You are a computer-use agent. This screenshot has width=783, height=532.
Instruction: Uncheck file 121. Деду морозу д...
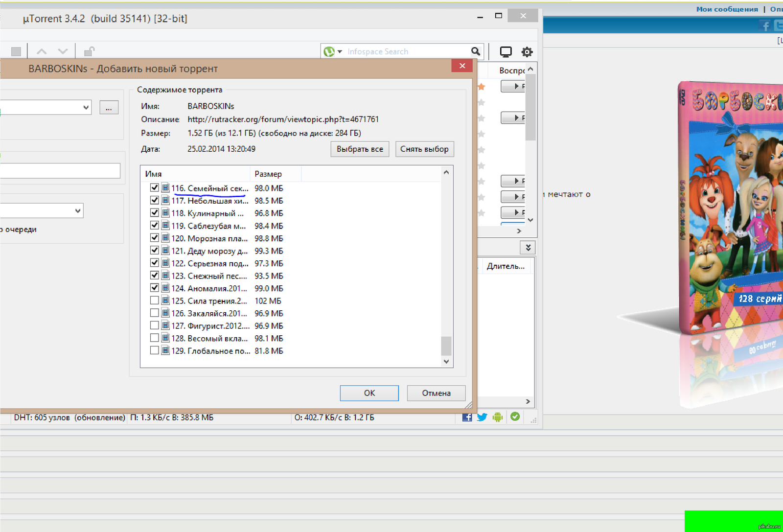[x=154, y=250]
